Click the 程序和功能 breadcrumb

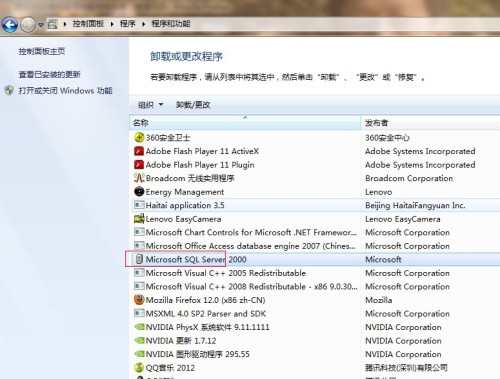pyautogui.click(x=171, y=24)
